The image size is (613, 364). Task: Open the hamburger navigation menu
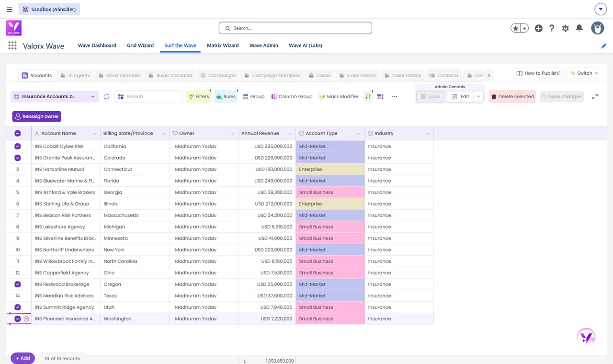10,9
